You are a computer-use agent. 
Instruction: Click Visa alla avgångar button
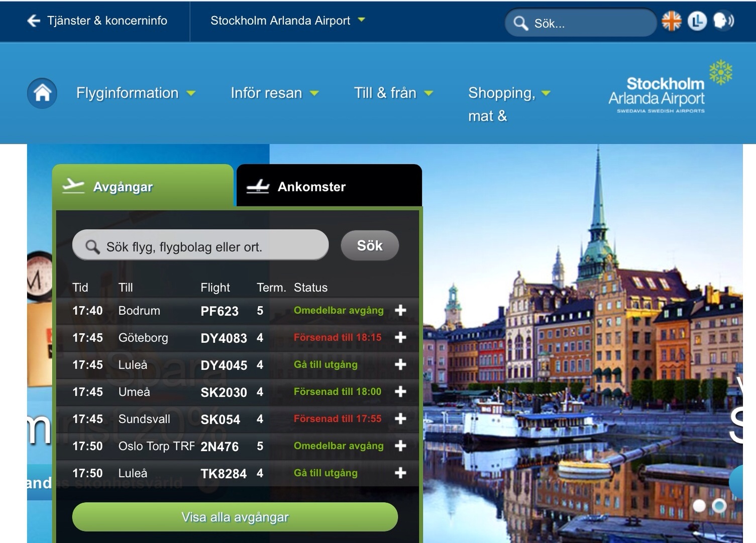coord(235,517)
